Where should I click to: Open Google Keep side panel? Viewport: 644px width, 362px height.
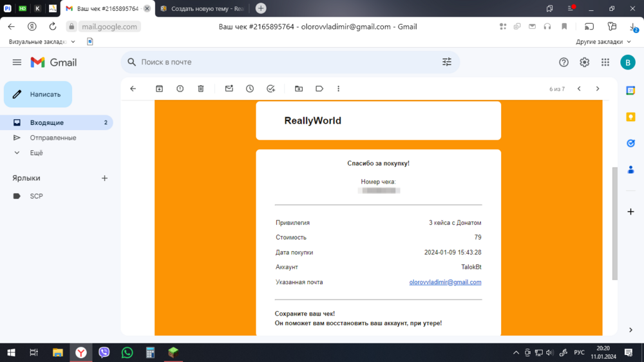click(631, 117)
